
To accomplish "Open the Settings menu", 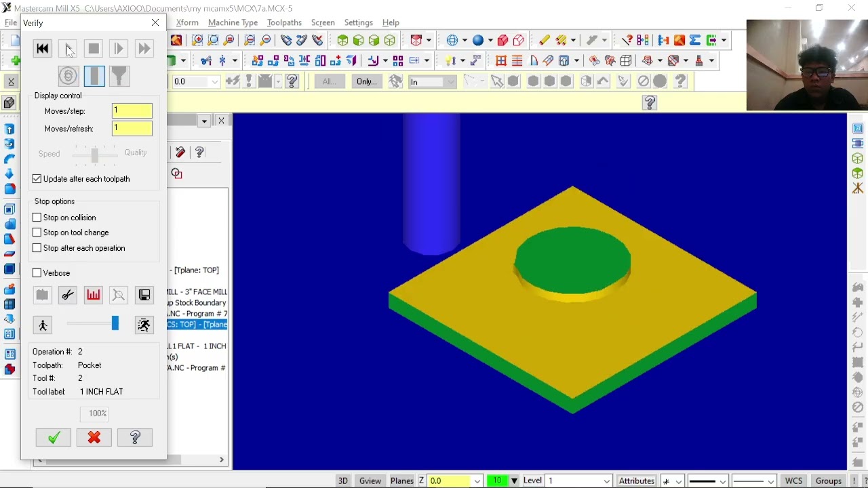I will coord(359,22).
